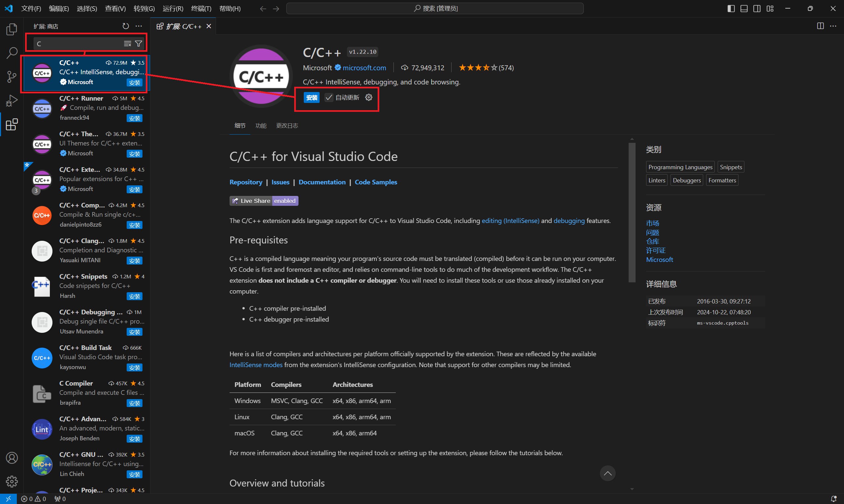Open the Terminal menu

(x=201, y=9)
